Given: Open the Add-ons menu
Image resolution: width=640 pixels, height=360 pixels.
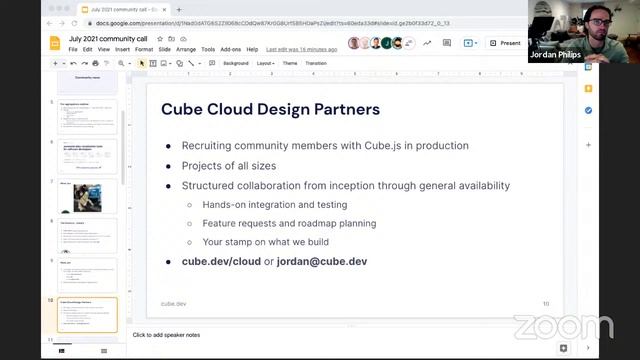Looking at the screenshot, I should [x=231, y=49].
